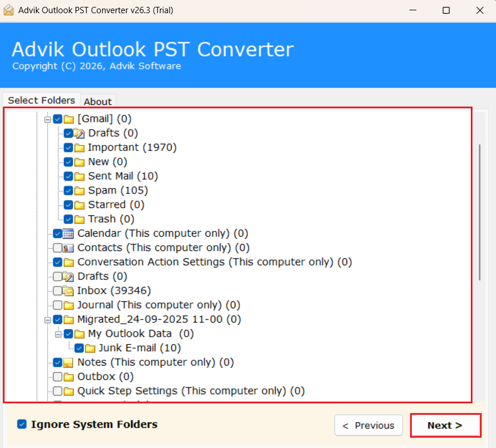This screenshot has width=496, height=448.
Task: Check the root-level Drafts checkbox above Inbox
Action: tap(58, 277)
